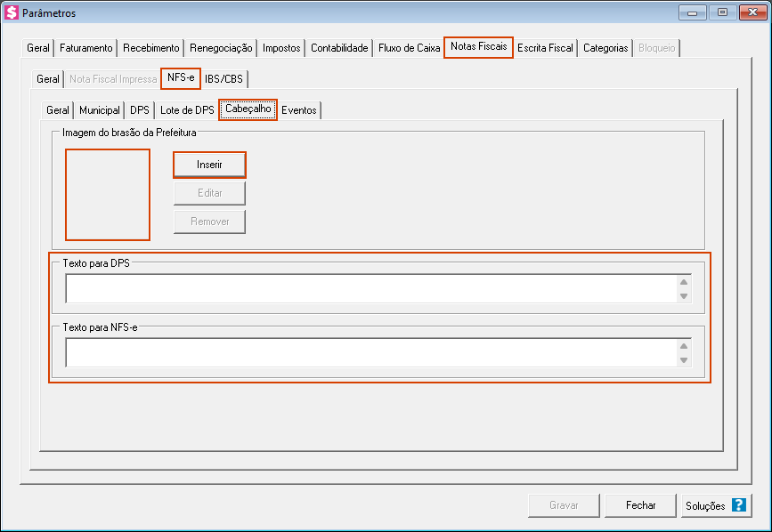Screen dimensions: 772x532
Task: Go to the Fluxo de Caixa tab
Action: [x=409, y=48]
